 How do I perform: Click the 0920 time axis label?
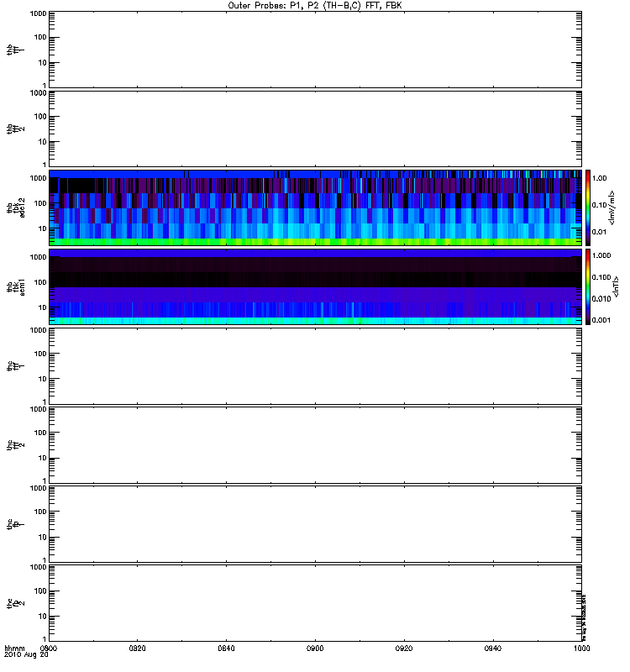pyautogui.click(x=404, y=648)
